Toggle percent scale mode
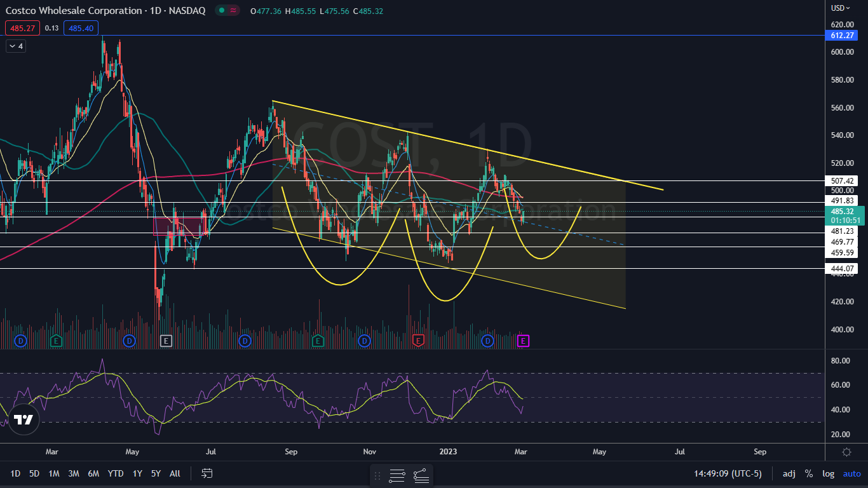Screen dimensions: 868x488 (809, 473)
